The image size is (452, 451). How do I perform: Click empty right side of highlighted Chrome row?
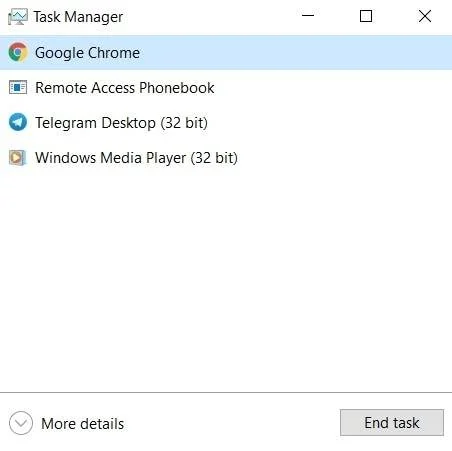(x=295, y=53)
